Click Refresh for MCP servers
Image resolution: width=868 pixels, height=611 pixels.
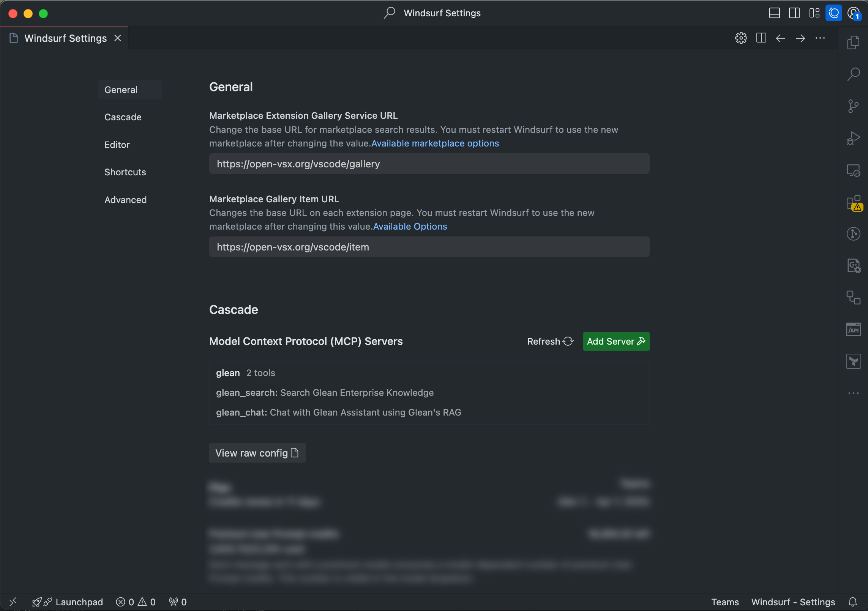[550, 341]
